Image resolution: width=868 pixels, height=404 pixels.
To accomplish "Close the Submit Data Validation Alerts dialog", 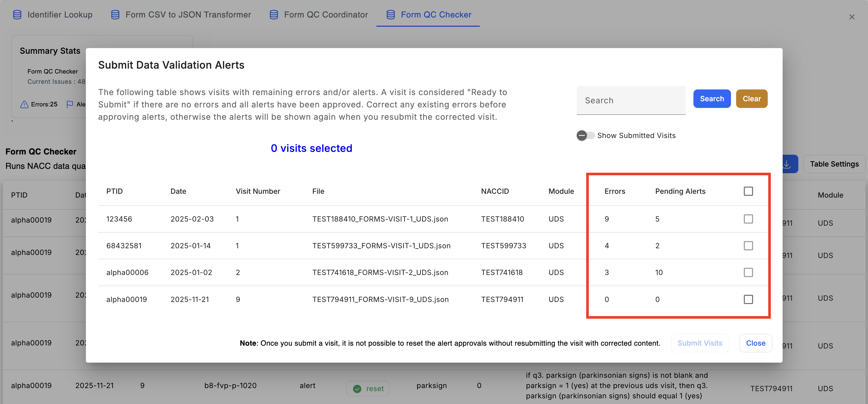I will 755,343.
